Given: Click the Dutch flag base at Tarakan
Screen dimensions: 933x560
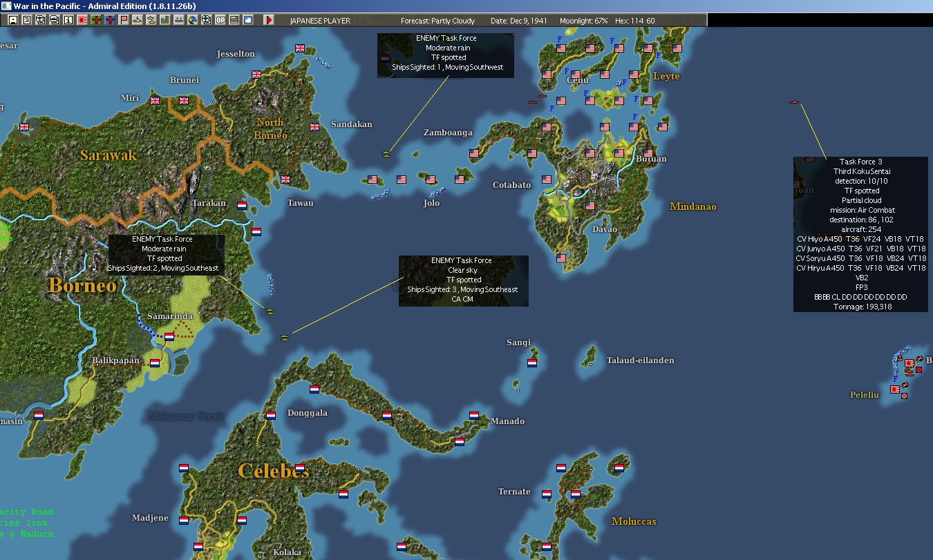Looking at the screenshot, I should click(242, 206).
